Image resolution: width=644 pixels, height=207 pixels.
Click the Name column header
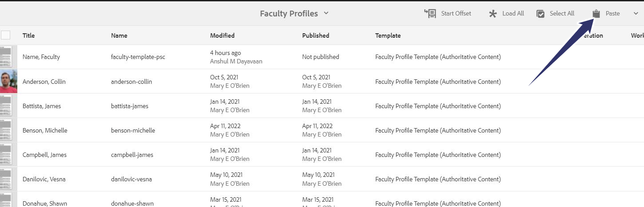point(119,35)
